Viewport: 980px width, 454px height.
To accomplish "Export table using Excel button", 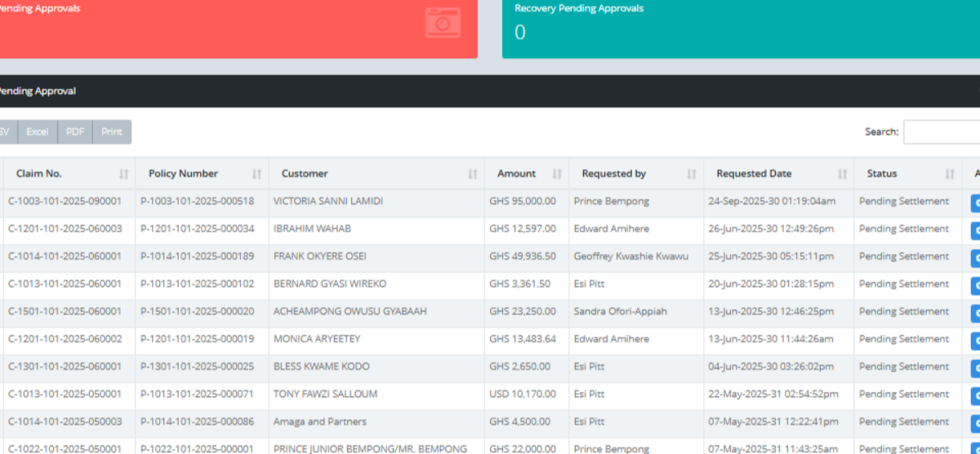I will 38,132.
